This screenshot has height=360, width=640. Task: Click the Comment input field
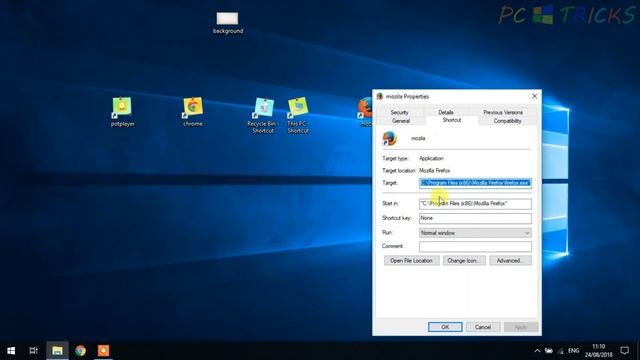(x=475, y=246)
